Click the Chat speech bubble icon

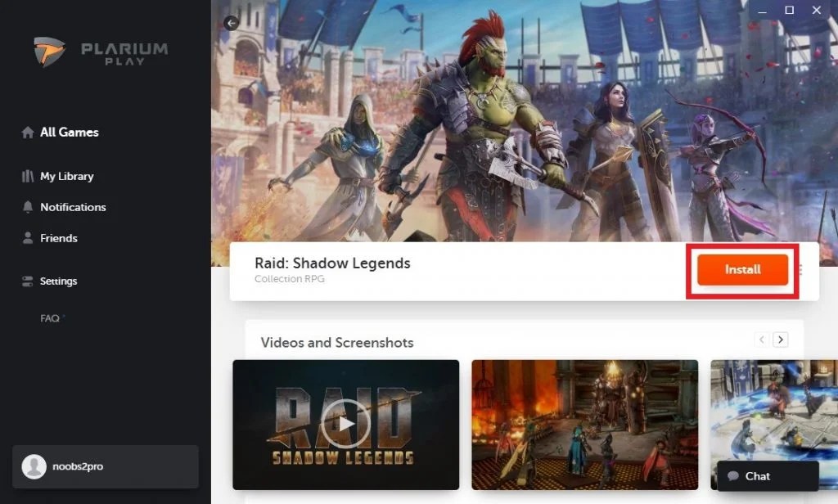coord(733,476)
